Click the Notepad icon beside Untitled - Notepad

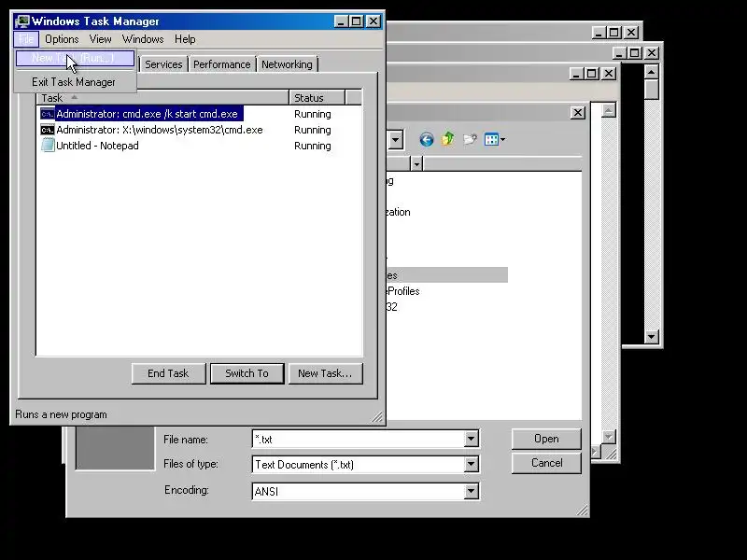(48, 146)
